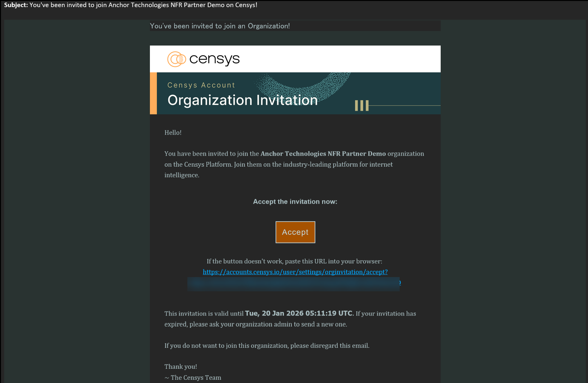Click the "please disregard this email" sentence
This screenshot has height=383, width=588.
coord(267,346)
